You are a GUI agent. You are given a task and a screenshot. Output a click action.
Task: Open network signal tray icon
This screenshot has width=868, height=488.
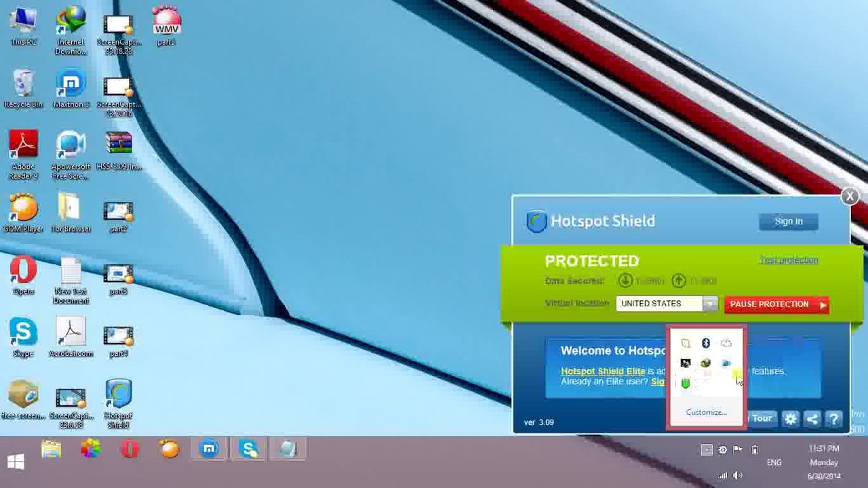[722, 476]
